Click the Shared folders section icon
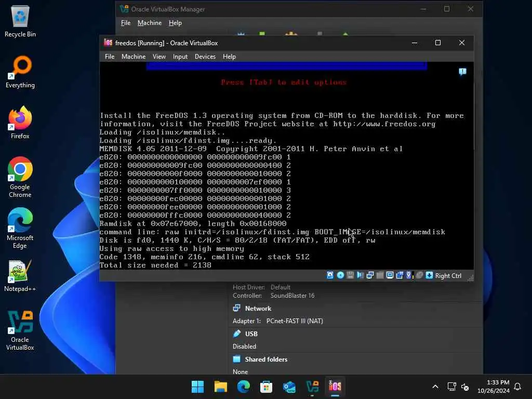The image size is (532, 399). [x=236, y=359]
